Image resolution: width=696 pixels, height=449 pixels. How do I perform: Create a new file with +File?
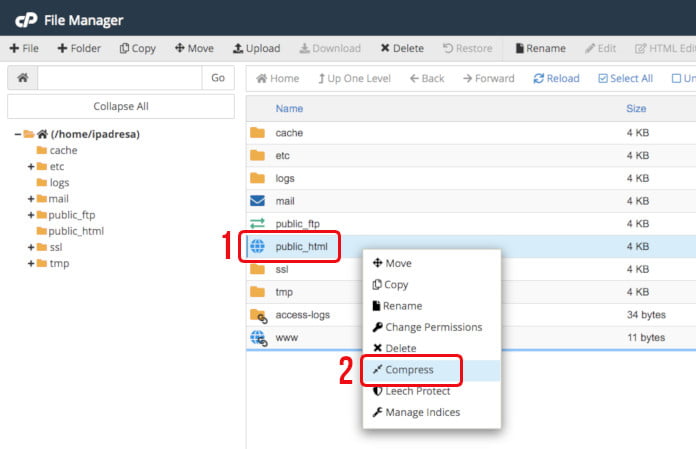point(24,48)
